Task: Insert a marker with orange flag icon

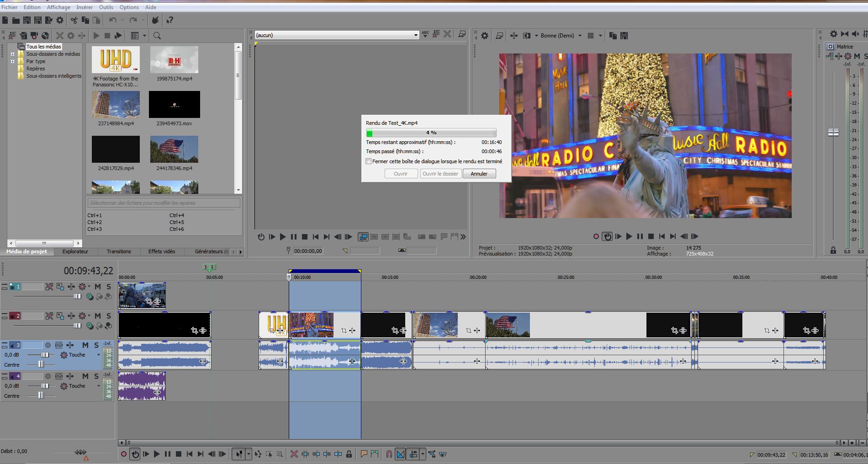Action: point(364,454)
